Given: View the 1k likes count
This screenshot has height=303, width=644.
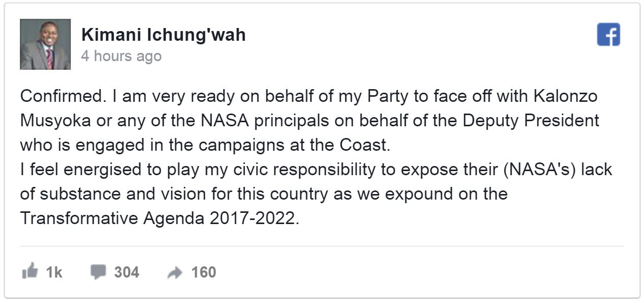Looking at the screenshot, I should pyautogui.click(x=54, y=272).
